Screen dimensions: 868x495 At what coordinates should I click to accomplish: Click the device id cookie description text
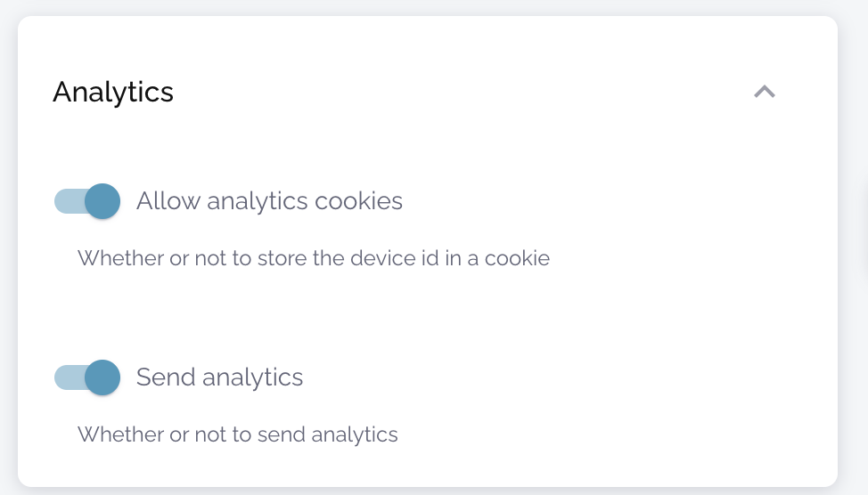click(x=313, y=259)
